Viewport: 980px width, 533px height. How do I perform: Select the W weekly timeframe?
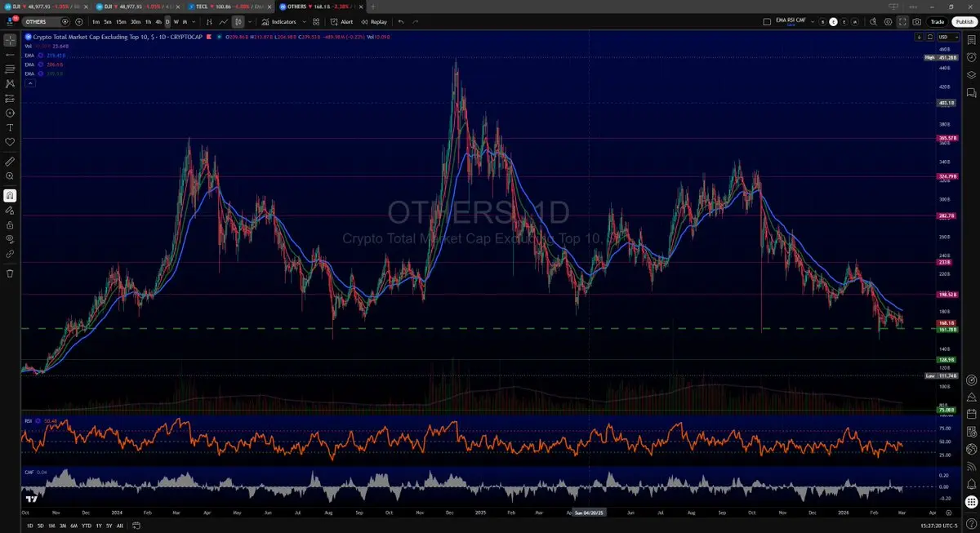coord(176,22)
